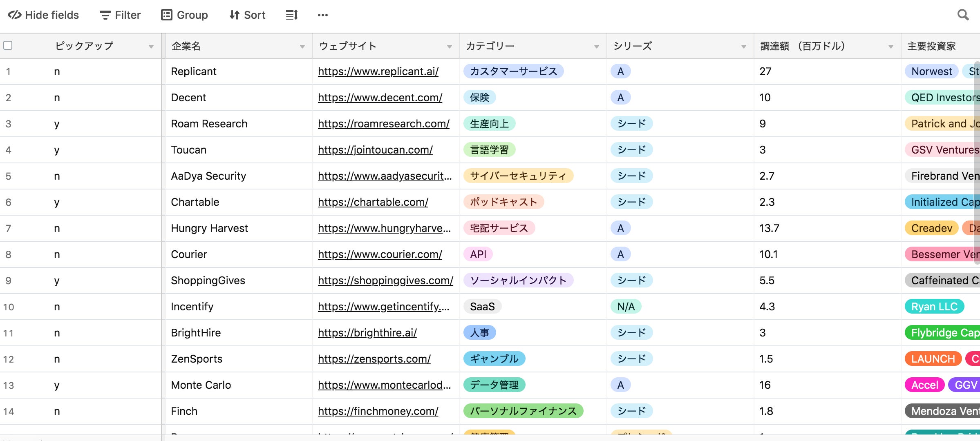Toggle the select-all rows checkbox
The height and width of the screenshot is (441, 980).
8,45
